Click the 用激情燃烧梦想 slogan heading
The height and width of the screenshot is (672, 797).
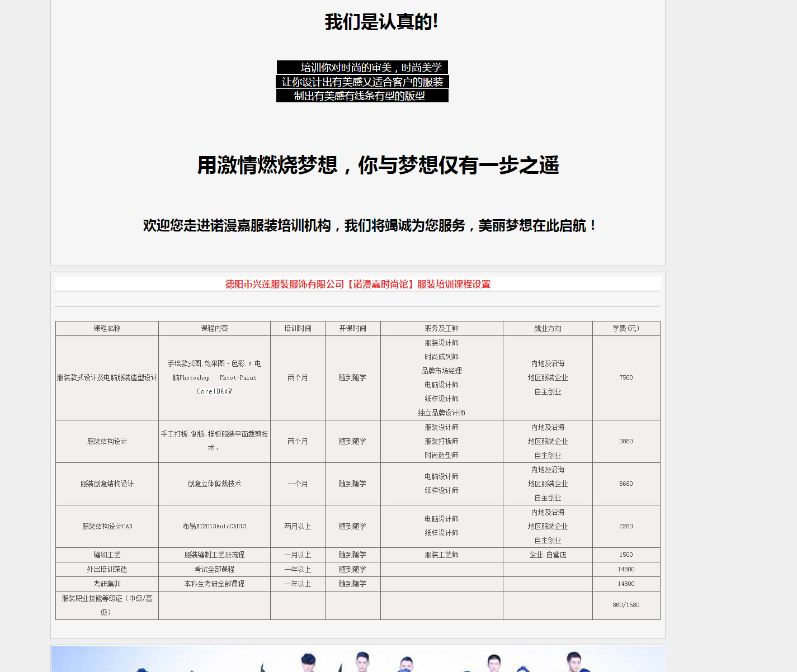click(x=378, y=165)
